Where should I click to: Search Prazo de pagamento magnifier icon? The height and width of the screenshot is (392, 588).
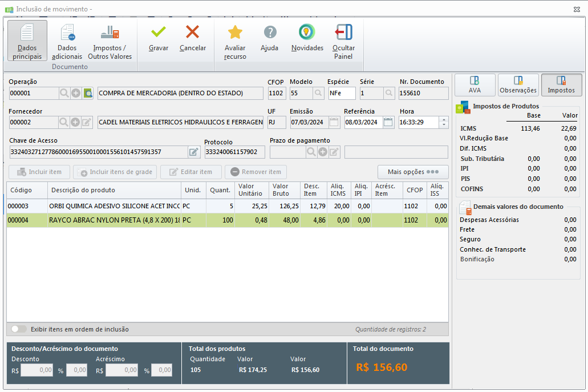pos(311,152)
